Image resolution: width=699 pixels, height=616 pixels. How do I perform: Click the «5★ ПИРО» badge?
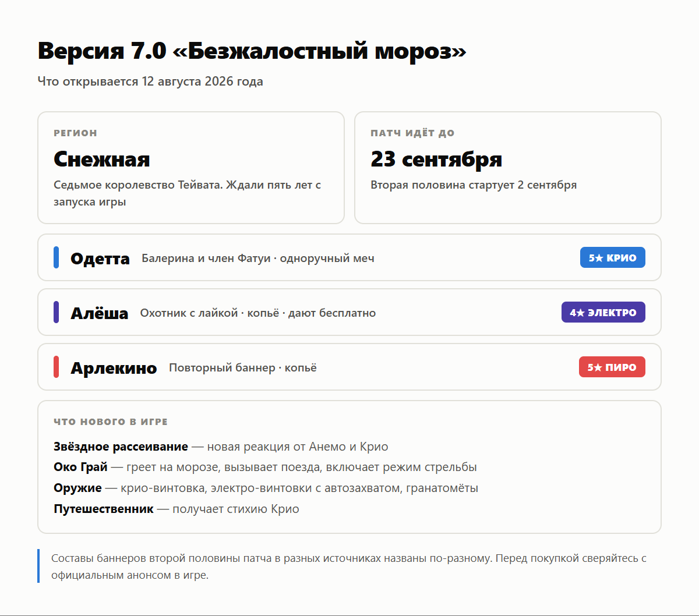click(x=612, y=367)
